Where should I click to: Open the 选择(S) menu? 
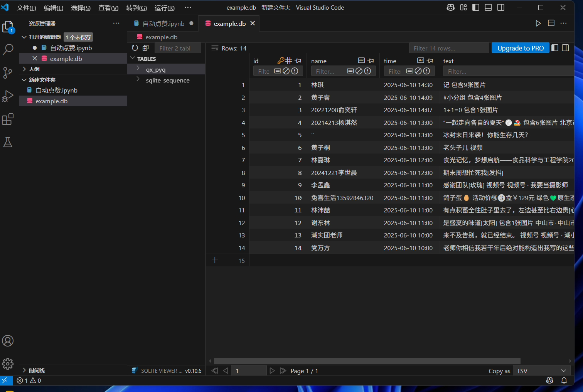coord(81,8)
